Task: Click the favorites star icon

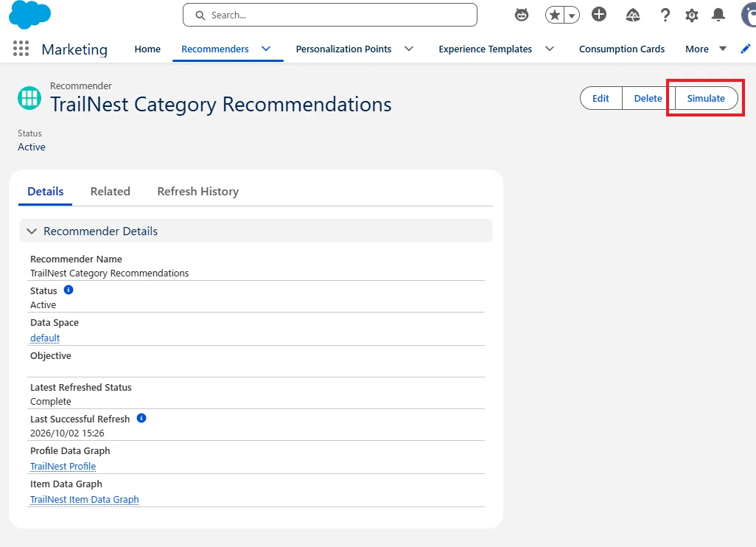Action: [555, 15]
